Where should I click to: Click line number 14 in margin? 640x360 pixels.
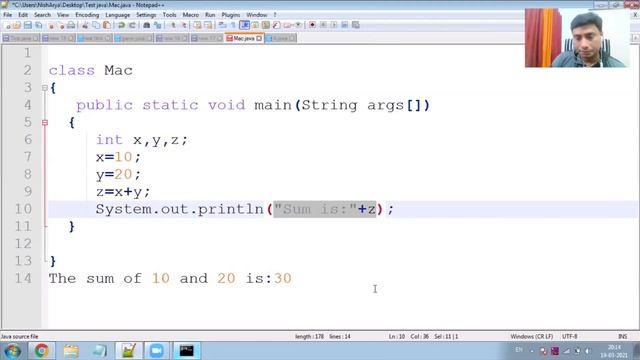(23, 278)
